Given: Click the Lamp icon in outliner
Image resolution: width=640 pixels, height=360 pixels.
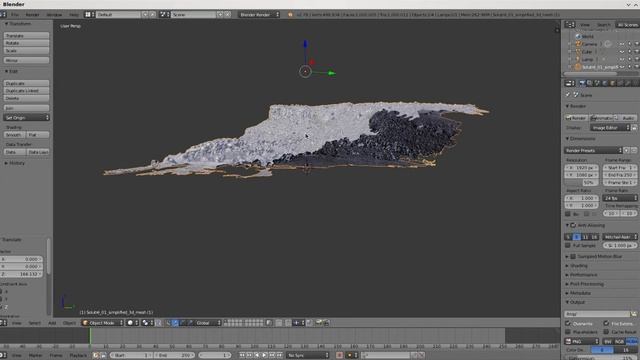Looking at the screenshot, I should click(578, 60).
